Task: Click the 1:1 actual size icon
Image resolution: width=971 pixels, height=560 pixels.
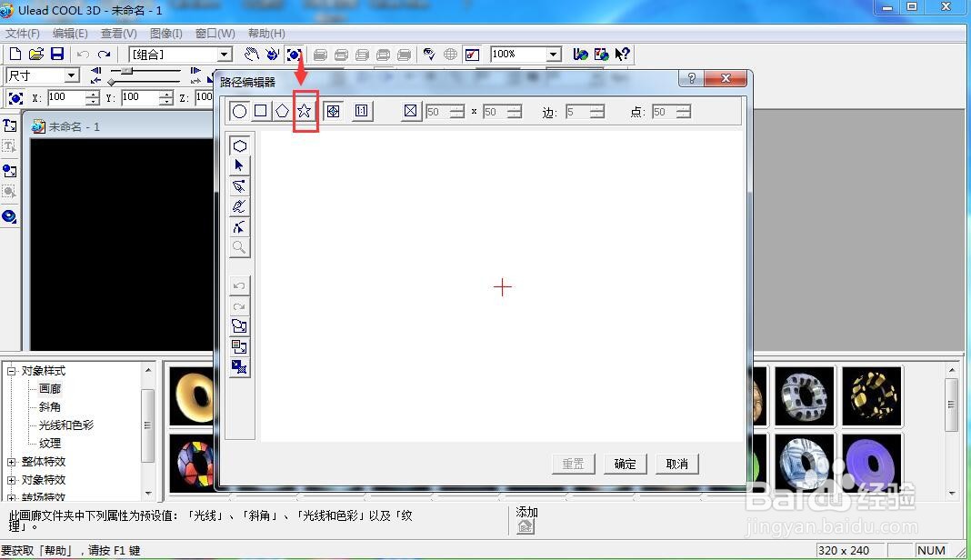Action: coord(362,112)
